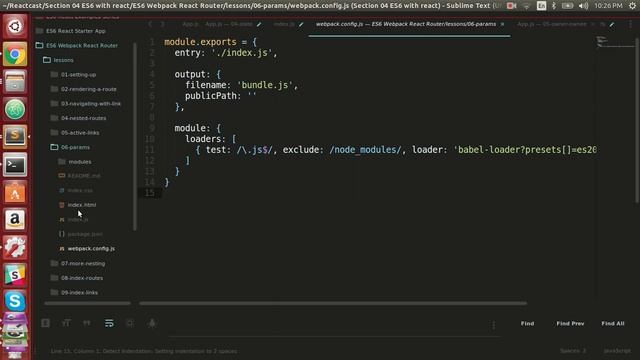Image resolution: width=640 pixels, height=360 pixels.
Task: Launch Google Chrome from the dock
Action: coord(15,54)
